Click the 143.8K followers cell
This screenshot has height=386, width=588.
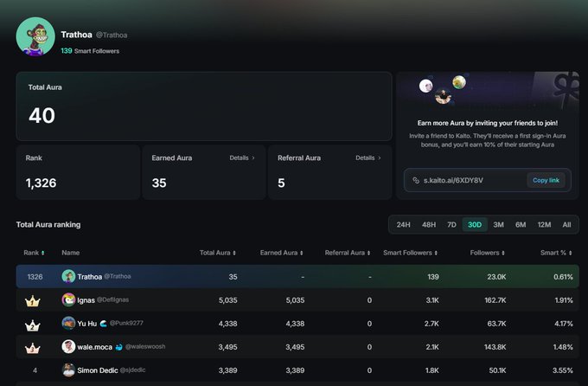point(495,347)
